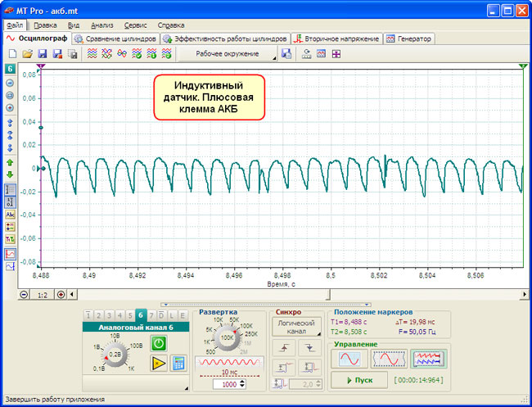Click the Развертка sweep rate knob
The width and height of the screenshot is (532, 407).
click(227, 337)
